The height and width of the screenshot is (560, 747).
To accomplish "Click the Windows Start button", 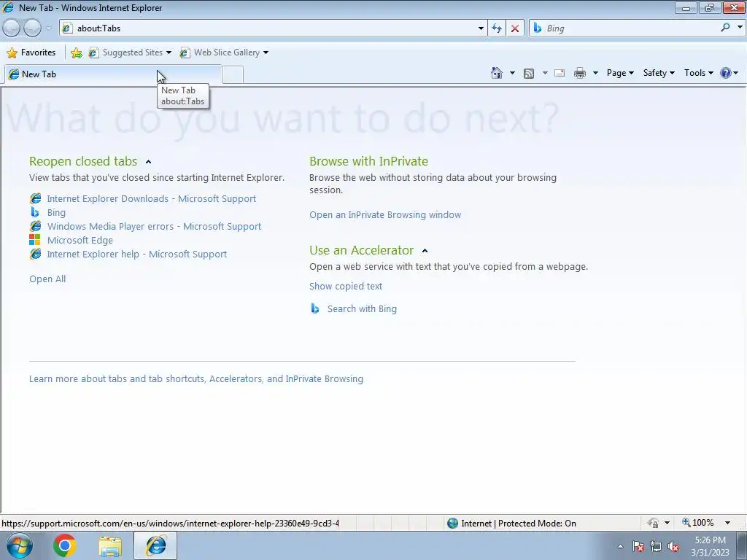I will [18, 545].
